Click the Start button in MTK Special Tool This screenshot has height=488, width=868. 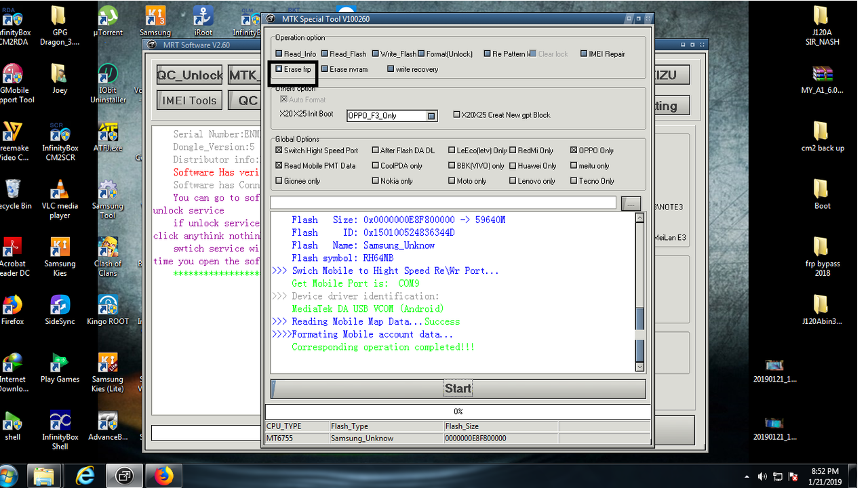point(458,389)
